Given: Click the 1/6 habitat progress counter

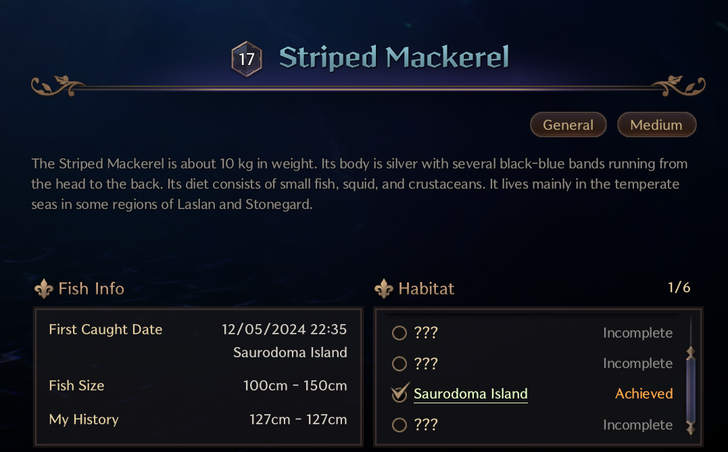Looking at the screenshot, I should click(679, 288).
